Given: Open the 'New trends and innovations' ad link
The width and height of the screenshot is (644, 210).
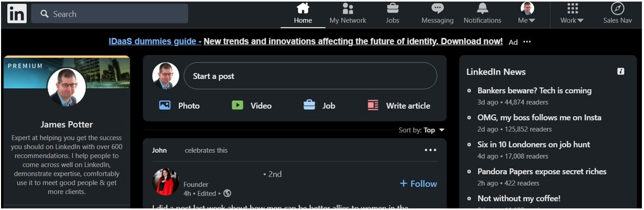Looking at the screenshot, I should [353, 41].
